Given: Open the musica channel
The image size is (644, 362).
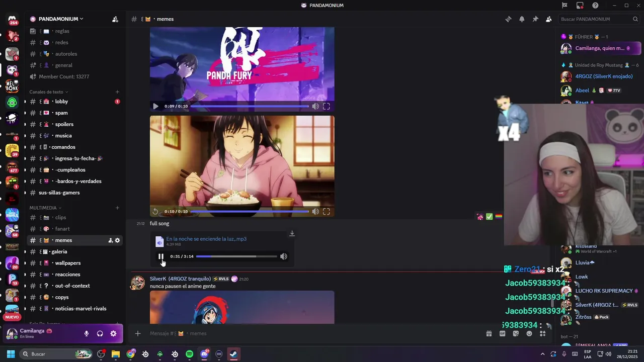Looking at the screenshot, I should (74, 136).
